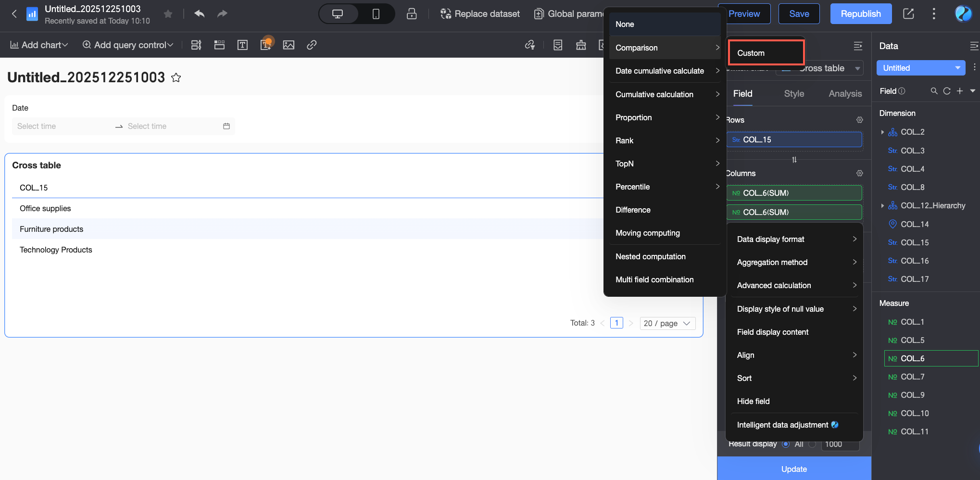
Task: Insert an image widget from the toolbar
Action: pos(289,45)
